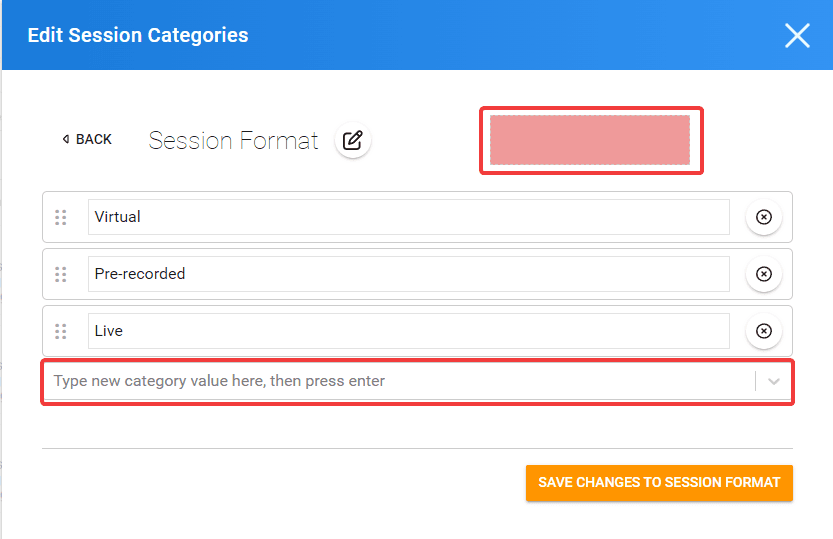Click into the Virtual text field
This screenshot has height=539, width=833.
coord(409,217)
